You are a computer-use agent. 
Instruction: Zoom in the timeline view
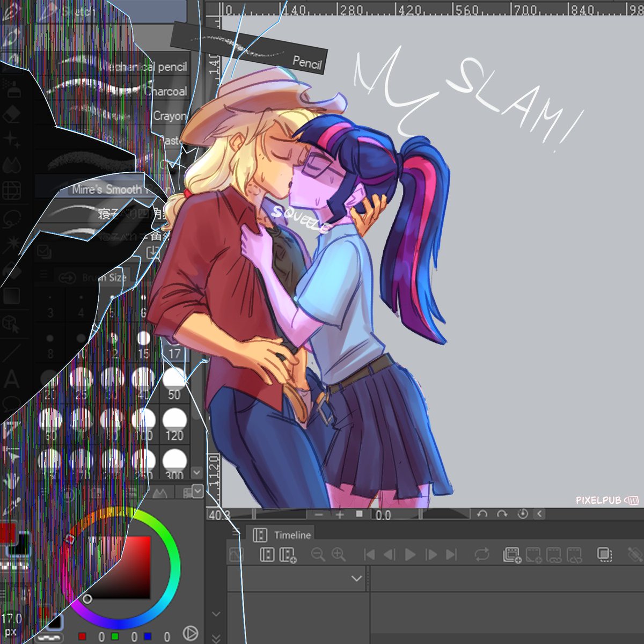[339, 554]
